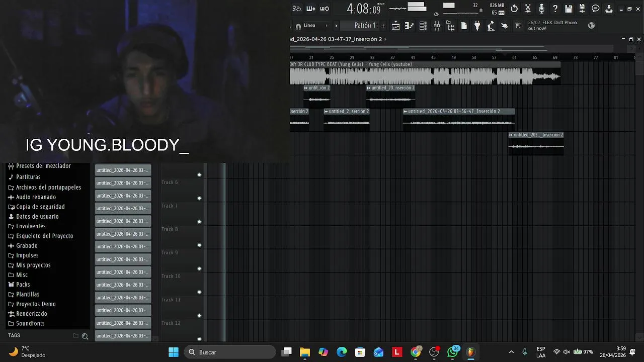
Task: Open File Explorer from the taskbar
Action: coord(304,352)
